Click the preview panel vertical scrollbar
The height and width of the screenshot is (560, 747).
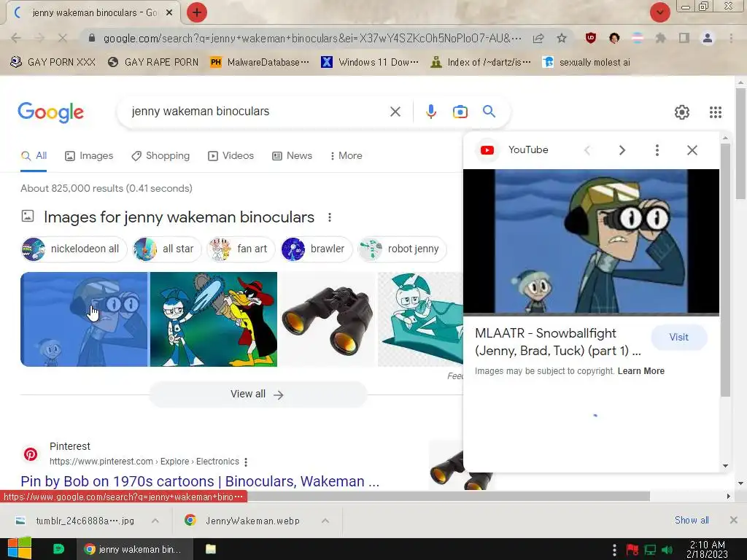click(725, 271)
